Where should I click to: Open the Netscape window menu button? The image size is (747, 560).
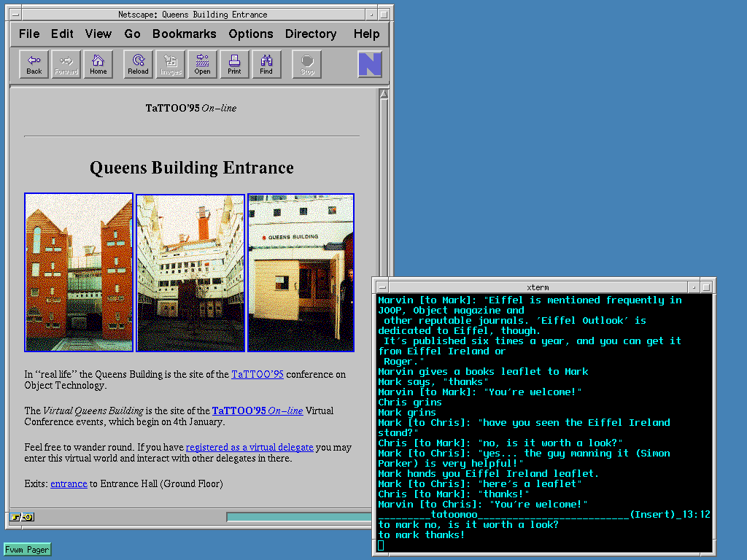(x=16, y=14)
